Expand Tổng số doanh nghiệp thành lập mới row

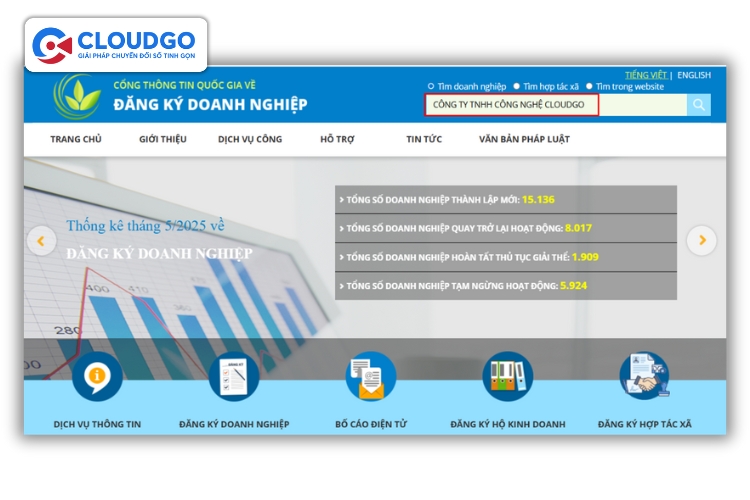pyautogui.click(x=505, y=200)
